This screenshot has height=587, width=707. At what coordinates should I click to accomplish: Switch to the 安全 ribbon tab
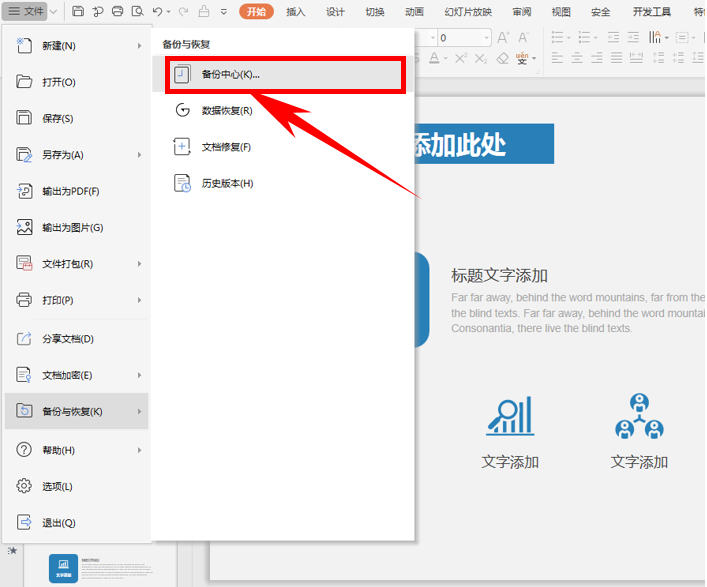point(601,12)
